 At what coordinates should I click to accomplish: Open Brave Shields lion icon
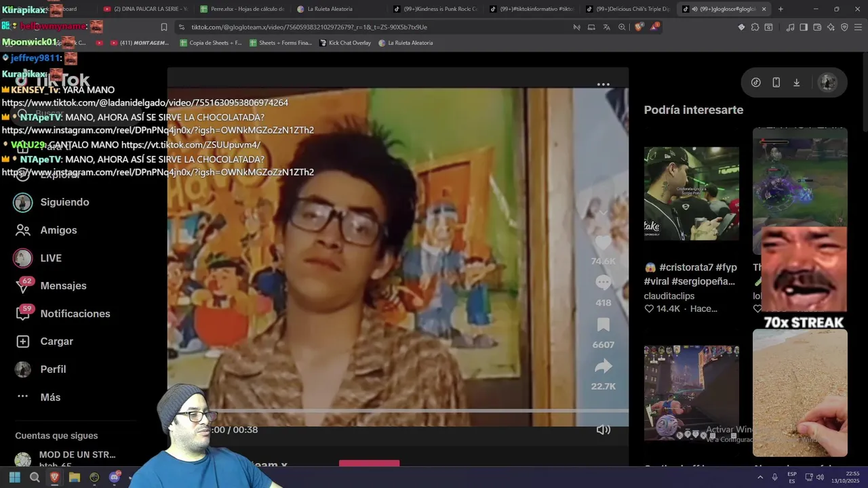(x=639, y=27)
